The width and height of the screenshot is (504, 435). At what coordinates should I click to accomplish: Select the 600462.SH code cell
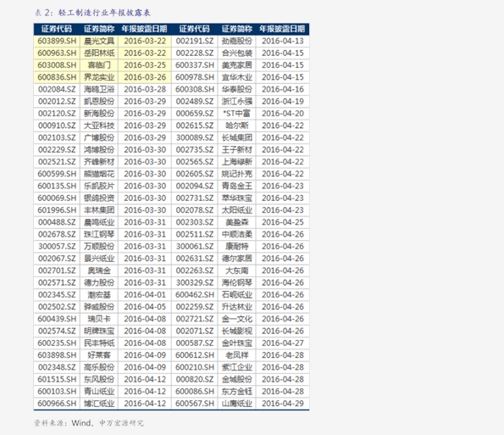tap(195, 295)
